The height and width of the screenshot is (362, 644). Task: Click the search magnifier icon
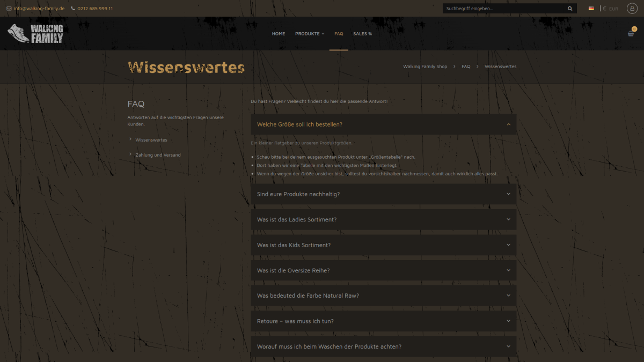[570, 9]
